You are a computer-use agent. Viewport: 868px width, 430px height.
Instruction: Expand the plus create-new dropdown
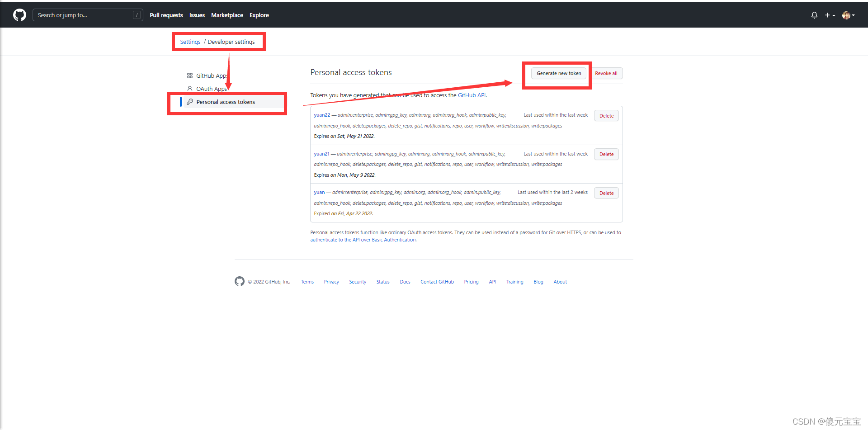(830, 15)
